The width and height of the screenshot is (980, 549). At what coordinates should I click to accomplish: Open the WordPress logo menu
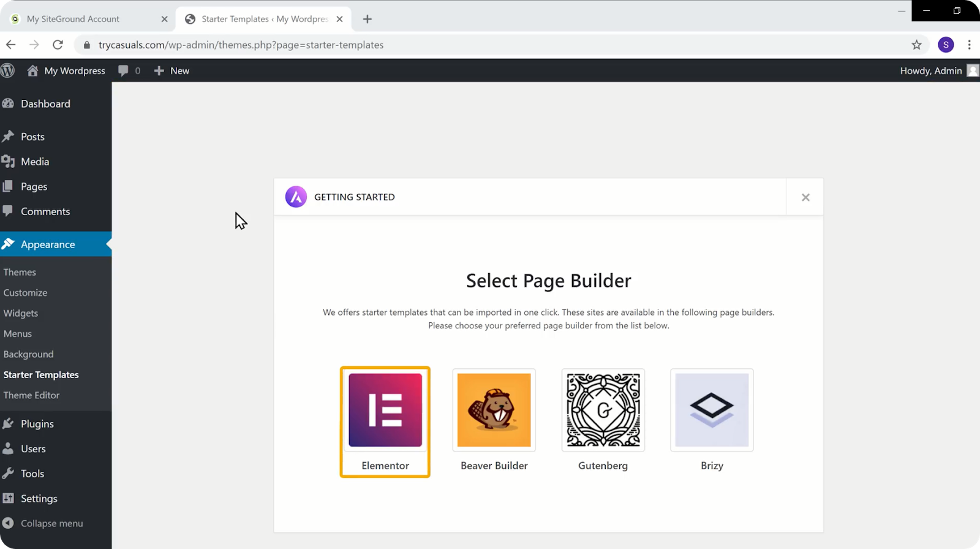point(7,70)
